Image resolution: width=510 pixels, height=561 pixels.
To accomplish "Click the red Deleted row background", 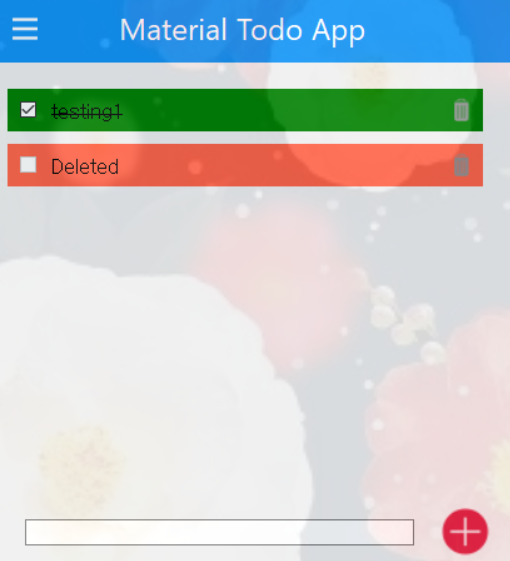I will (245, 165).
